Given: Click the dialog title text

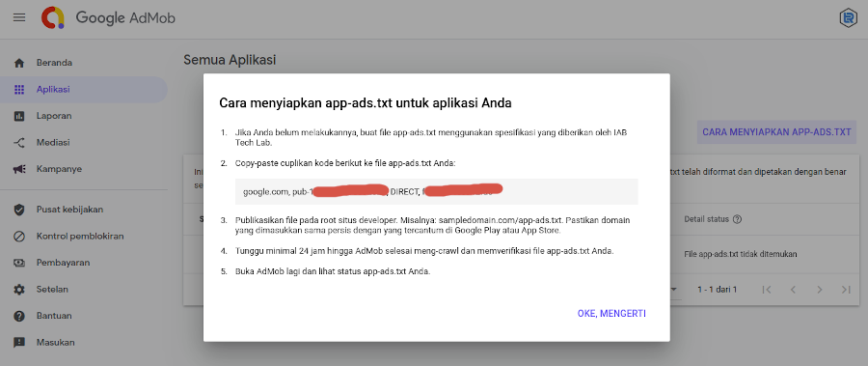Looking at the screenshot, I should click(x=366, y=103).
